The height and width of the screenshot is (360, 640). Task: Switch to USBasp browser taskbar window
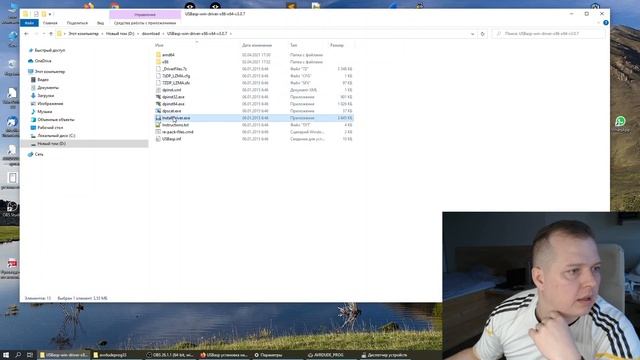click(x=224, y=355)
